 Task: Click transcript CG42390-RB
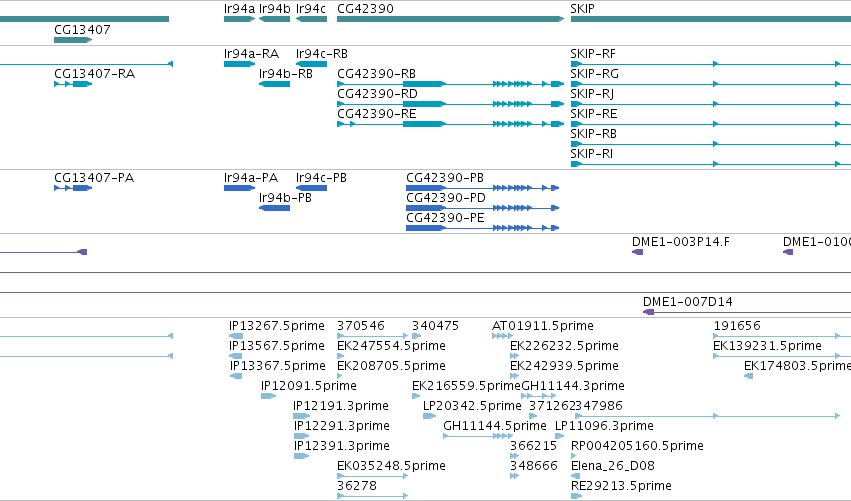click(450, 84)
